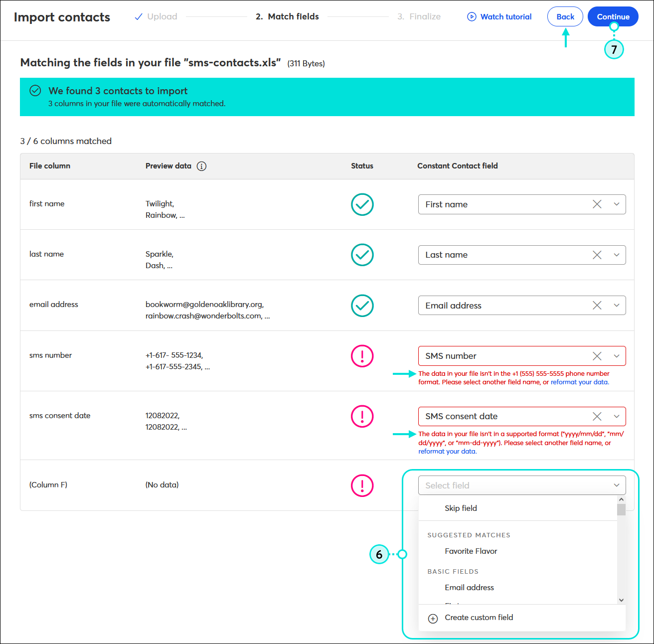Click the Import contacts page title
Screen dimensions: 654x644
(62, 17)
